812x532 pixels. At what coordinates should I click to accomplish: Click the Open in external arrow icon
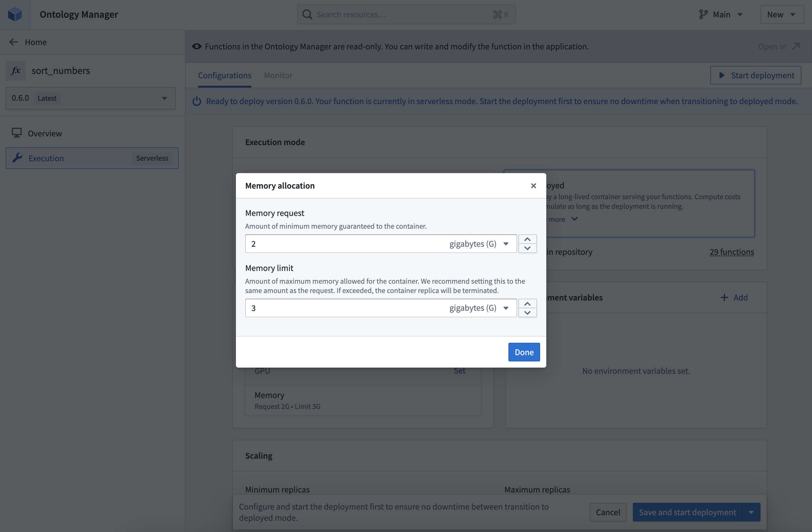796,46
